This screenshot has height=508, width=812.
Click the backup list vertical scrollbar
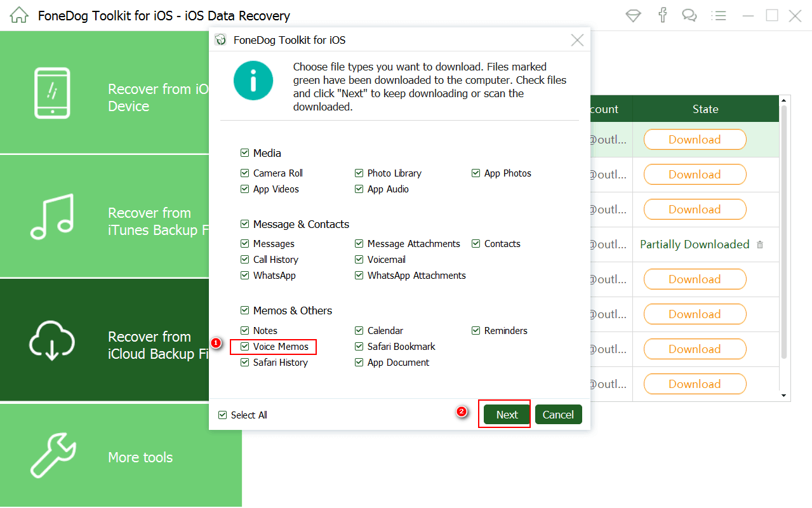[785, 232]
